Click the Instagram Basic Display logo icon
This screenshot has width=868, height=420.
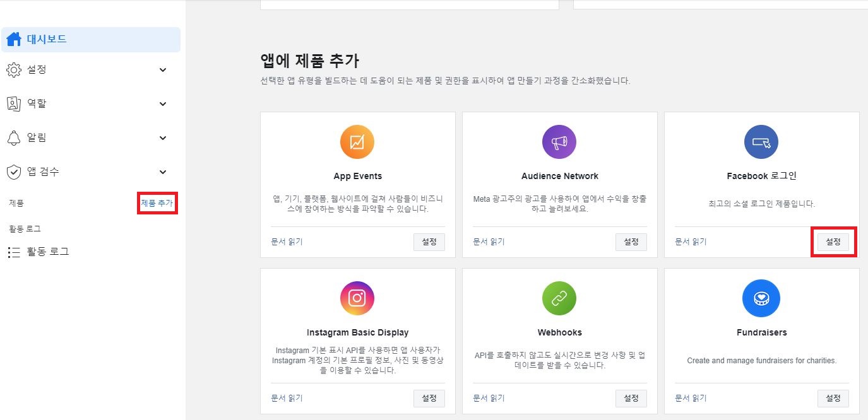point(357,298)
